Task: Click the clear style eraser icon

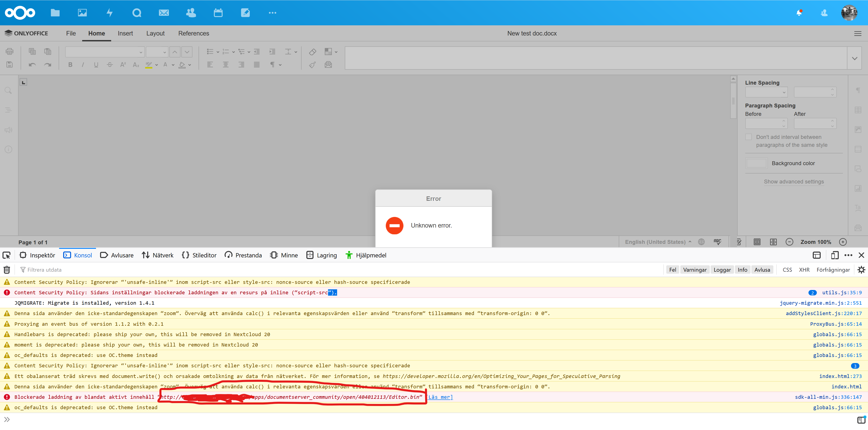Action: pos(312,52)
